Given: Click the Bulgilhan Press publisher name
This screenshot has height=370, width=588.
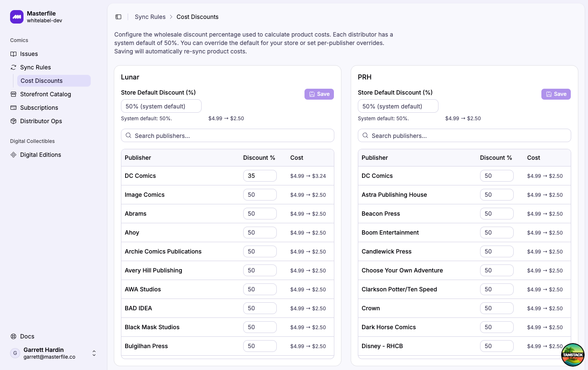Looking at the screenshot, I should click(x=146, y=346).
